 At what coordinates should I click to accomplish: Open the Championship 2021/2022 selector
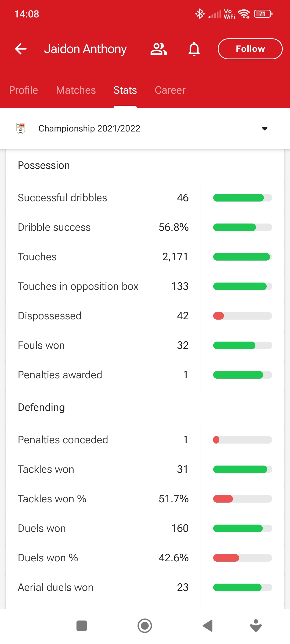pyautogui.click(x=89, y=129)
